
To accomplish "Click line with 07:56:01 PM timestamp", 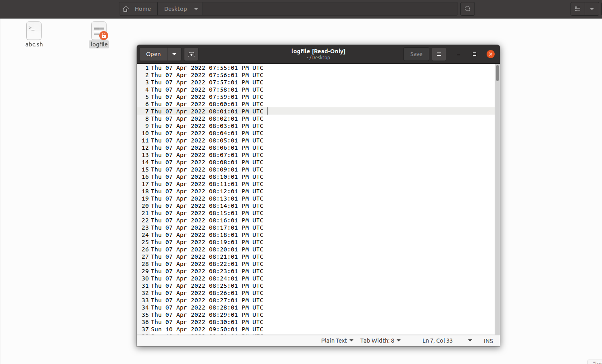I will point(207,75).
